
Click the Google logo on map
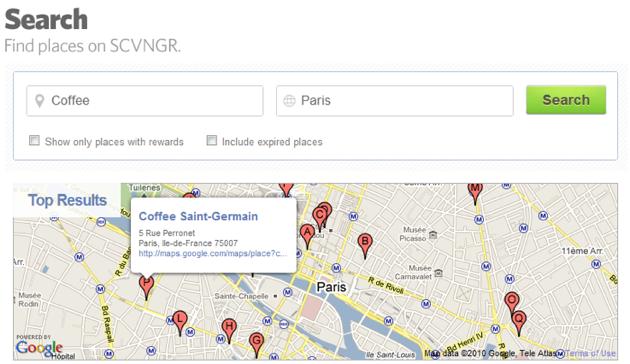(x=39, y=348)
